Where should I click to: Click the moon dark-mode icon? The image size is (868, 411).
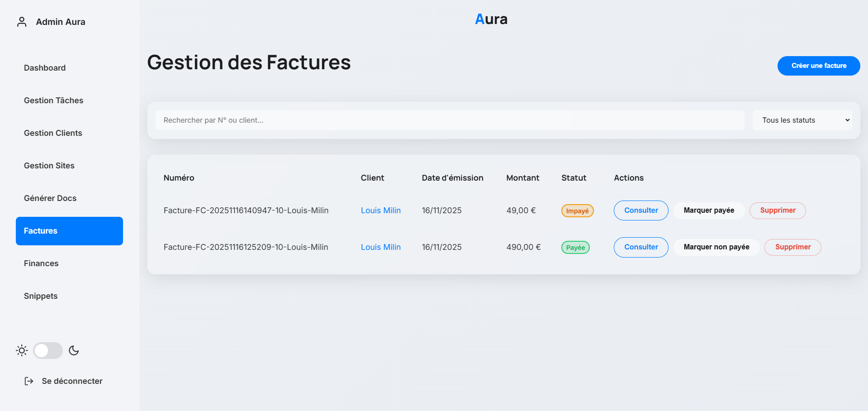[74, 350]
